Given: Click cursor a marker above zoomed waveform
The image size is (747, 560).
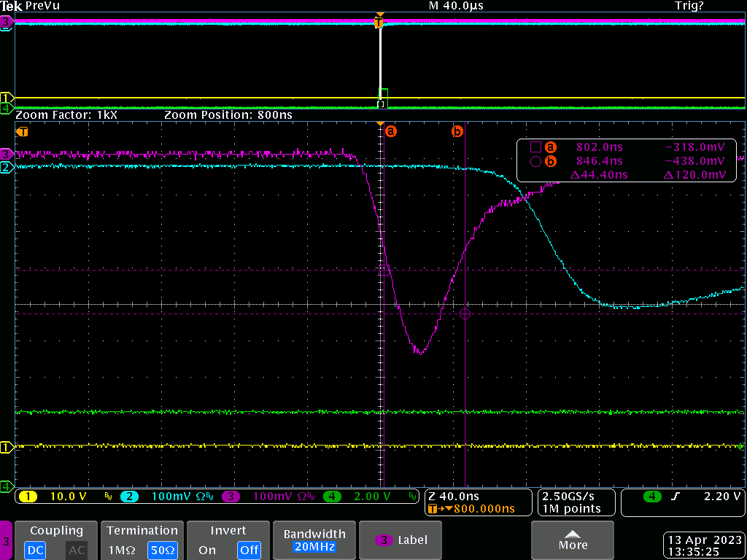Looking at the screenshot, I should (x=390, y=132).
